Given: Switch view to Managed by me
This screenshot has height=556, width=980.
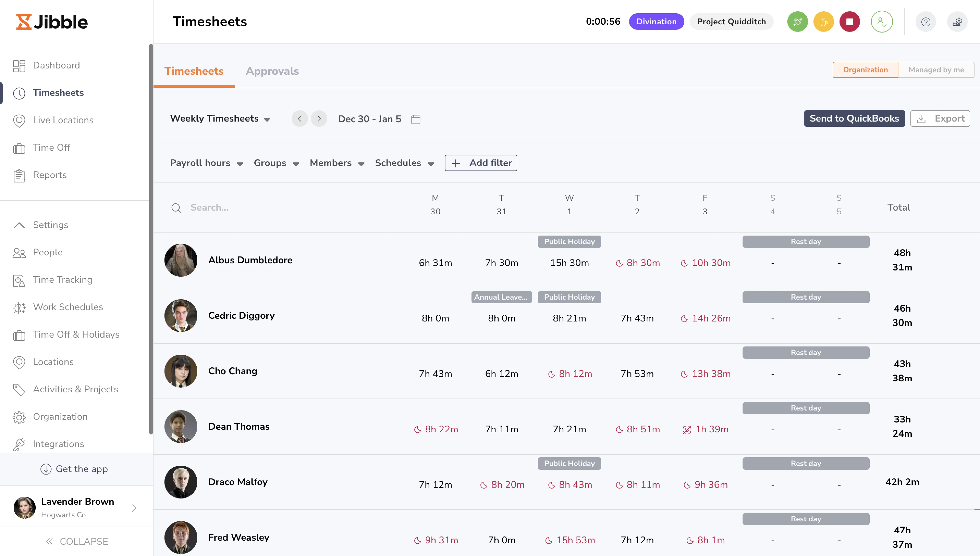Looking at the screenshot, I should [x=936, y=70].
